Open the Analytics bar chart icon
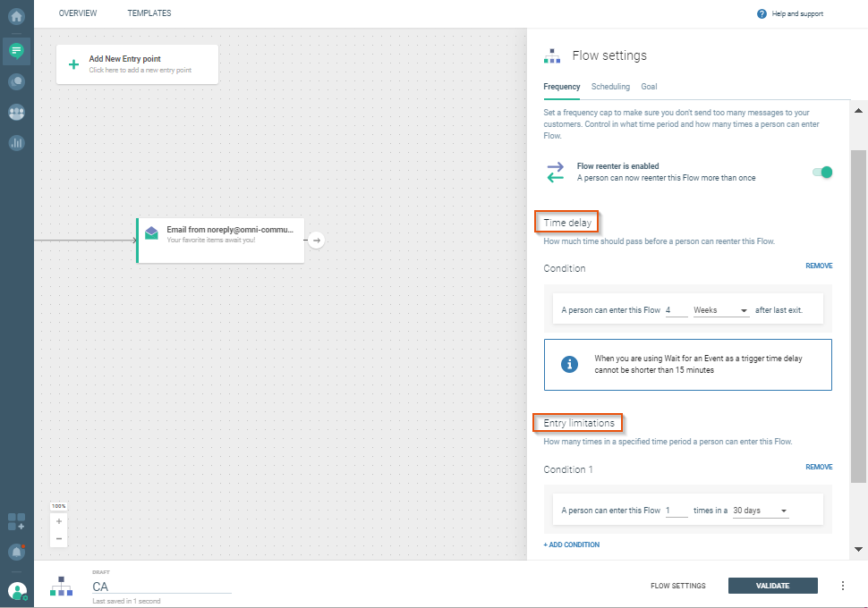The image size is (868, 608). click(x=16, y=143)
